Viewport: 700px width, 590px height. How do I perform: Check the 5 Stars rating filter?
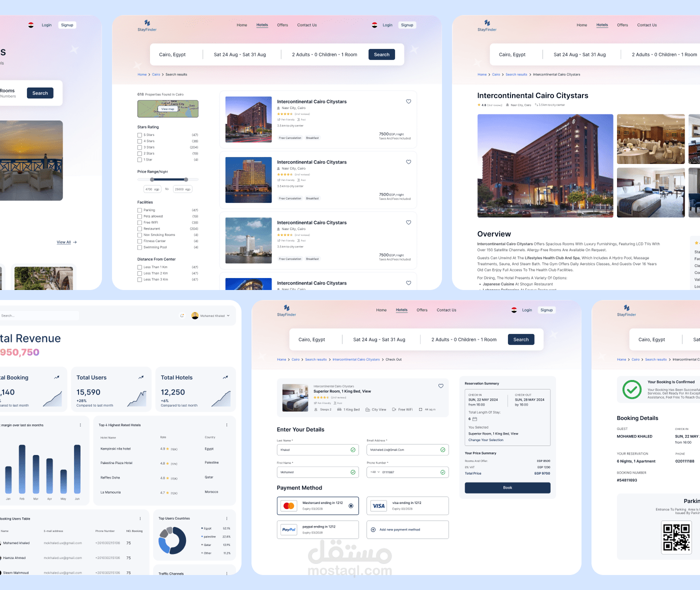139,135
